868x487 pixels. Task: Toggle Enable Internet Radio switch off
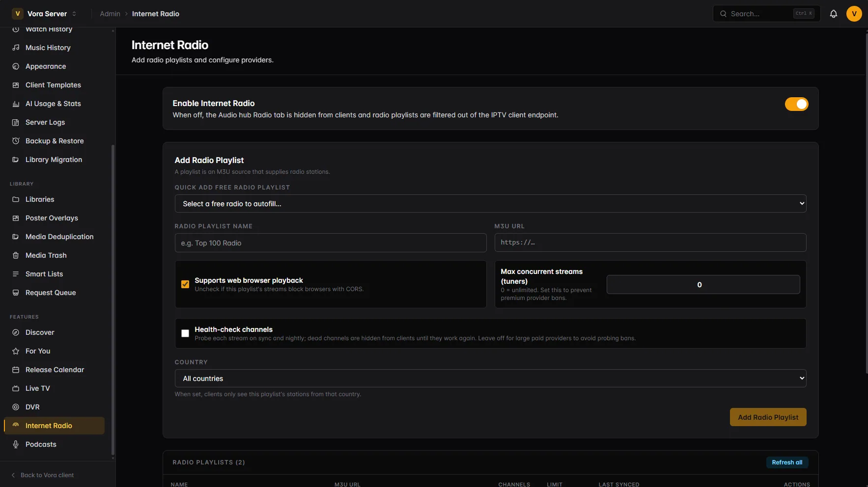click(x=796, y=104)
